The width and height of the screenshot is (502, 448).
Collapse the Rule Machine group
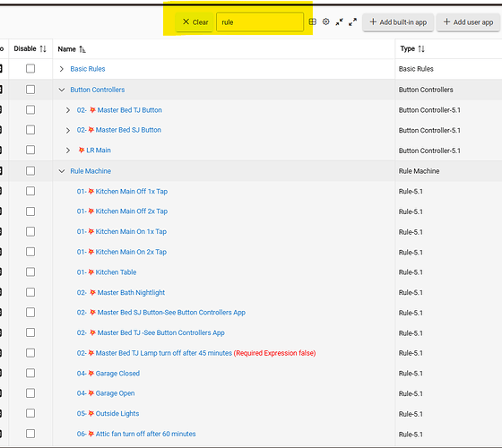(x=62, y=171)
